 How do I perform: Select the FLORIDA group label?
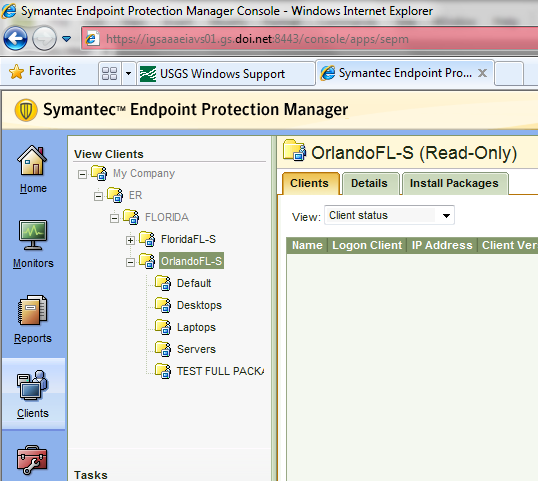point(167,217)
